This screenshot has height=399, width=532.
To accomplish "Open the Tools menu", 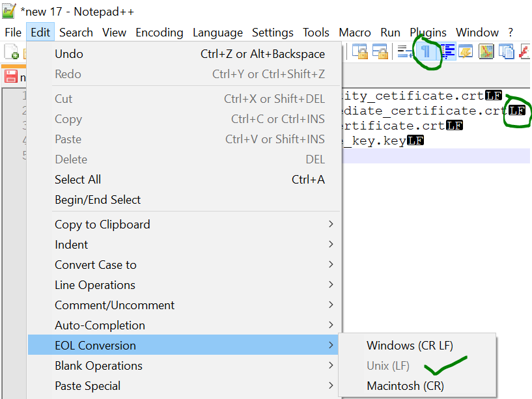I will click(x=316, y=33).
